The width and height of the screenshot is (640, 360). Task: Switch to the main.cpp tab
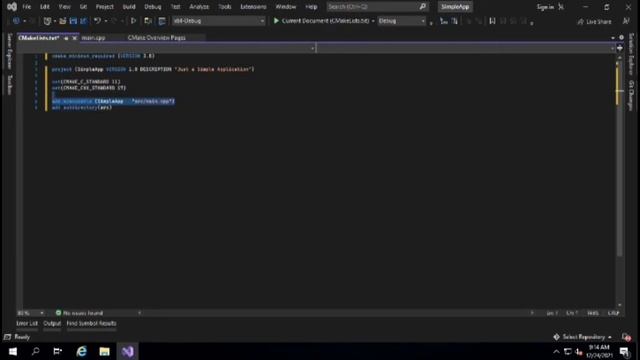pos(93,38)
